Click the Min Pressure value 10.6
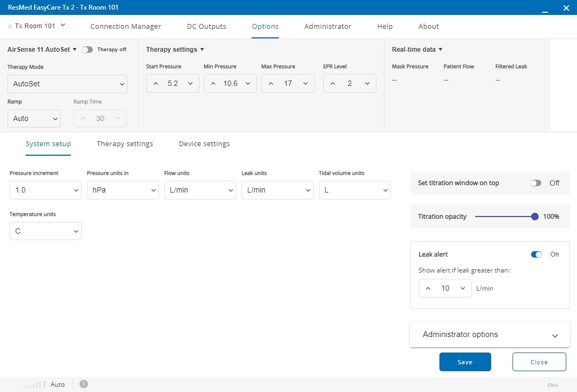 pos(230,84)
